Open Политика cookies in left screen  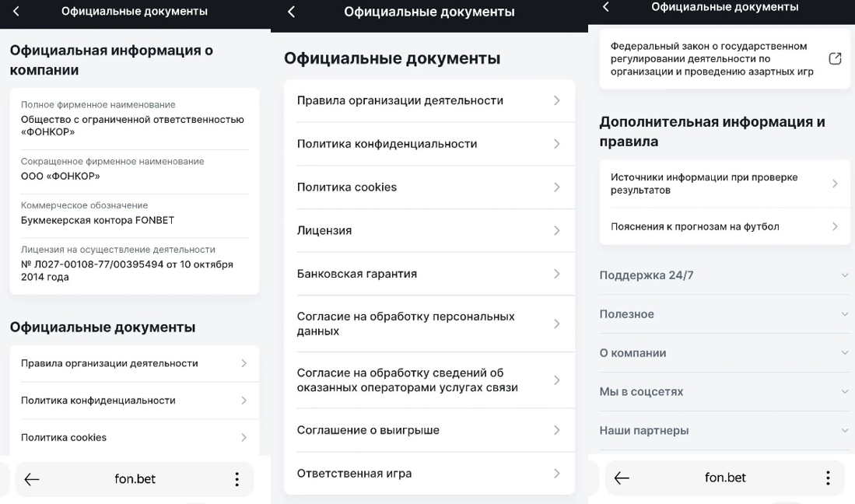pos(134,438)
